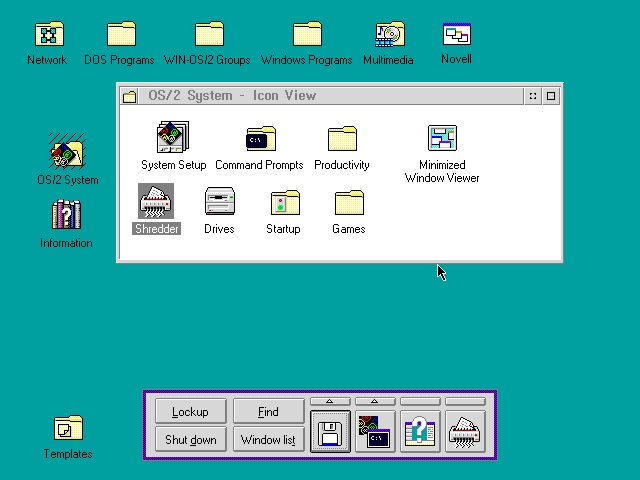640x480 pixels.
Task: Click the Find button
Action: (269, 411)
